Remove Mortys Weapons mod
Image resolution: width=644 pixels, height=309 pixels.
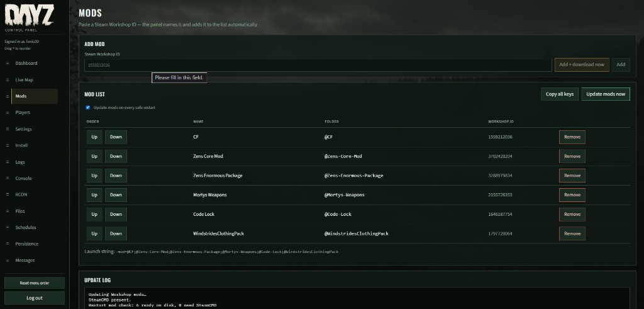click(x=572, y=194)
